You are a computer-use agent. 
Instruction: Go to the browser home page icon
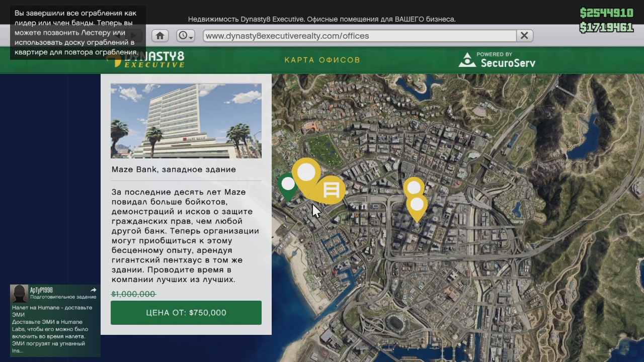pos(160,36)
